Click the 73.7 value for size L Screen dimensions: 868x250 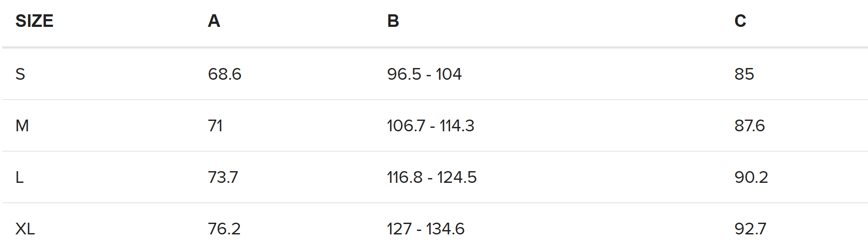click(x=223, y=177)
